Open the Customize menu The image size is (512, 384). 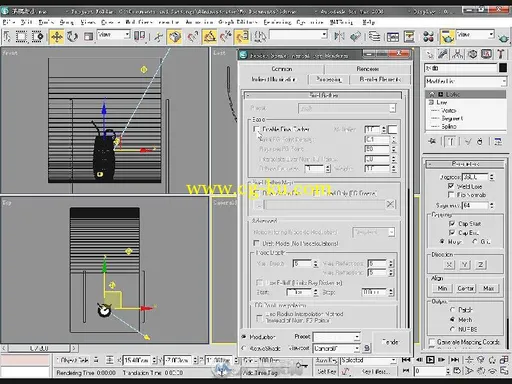coord(310,22)
